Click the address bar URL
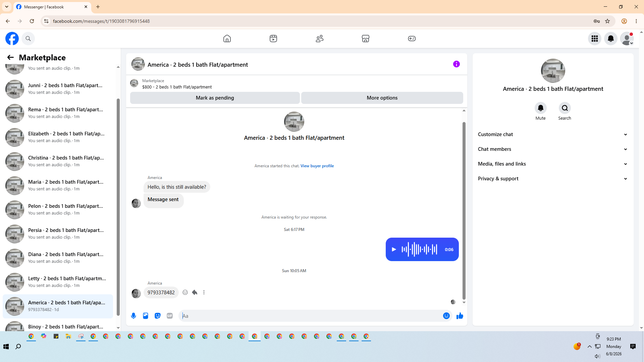644x362 pixels. point(101,21)
